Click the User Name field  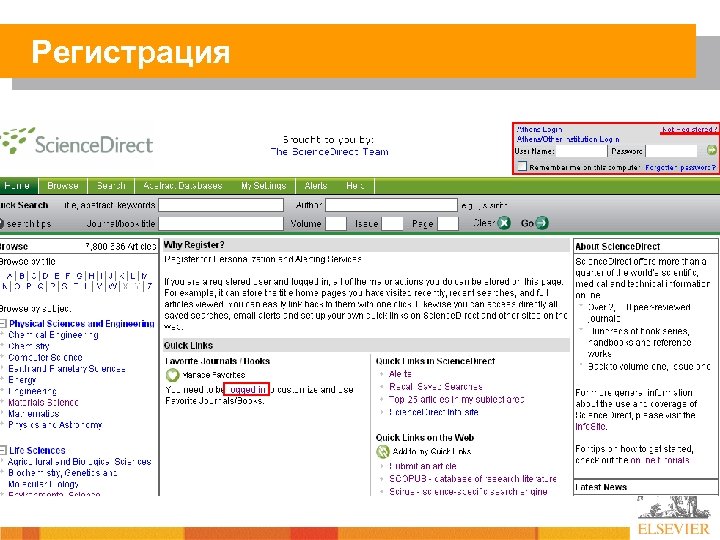[581, 151]
